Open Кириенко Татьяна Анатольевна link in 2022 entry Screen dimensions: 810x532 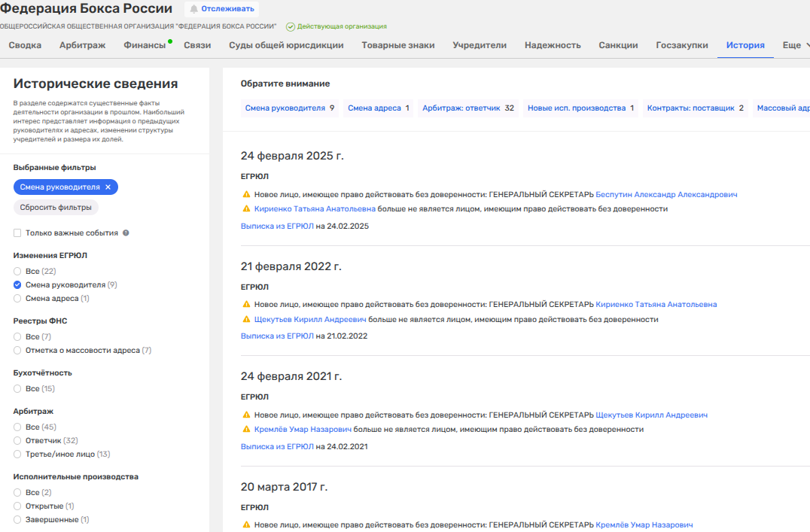click(656, 305)
